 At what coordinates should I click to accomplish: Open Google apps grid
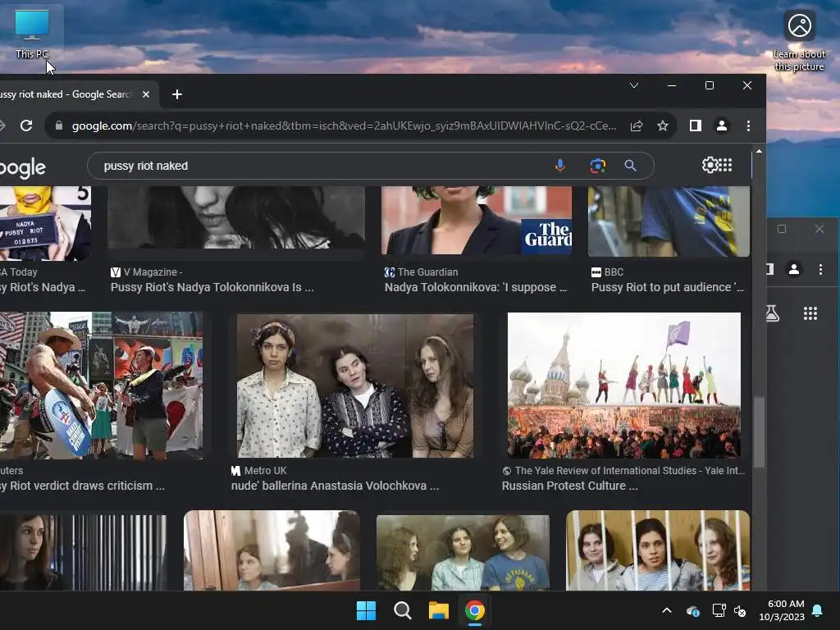[725, 165]
